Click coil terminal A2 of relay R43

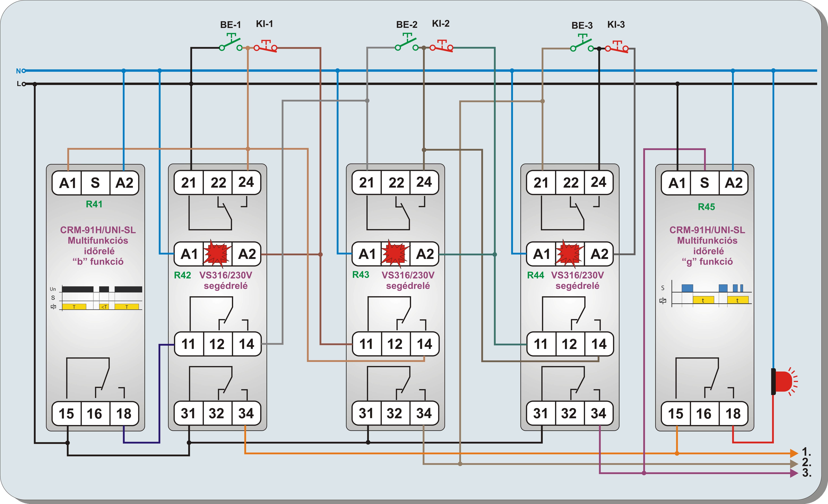(425, 254)
